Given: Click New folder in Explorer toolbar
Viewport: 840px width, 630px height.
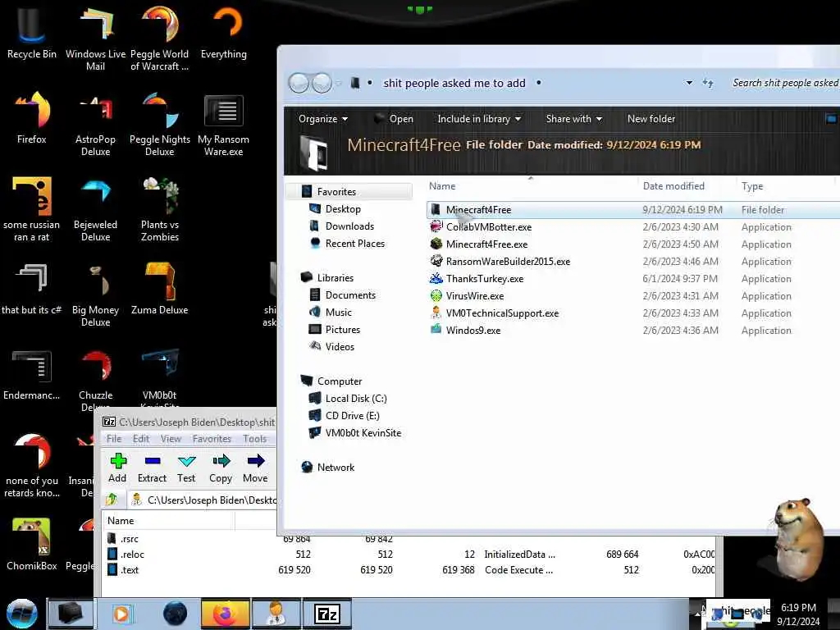Looking at the screenshot, I should coord(651,119).
